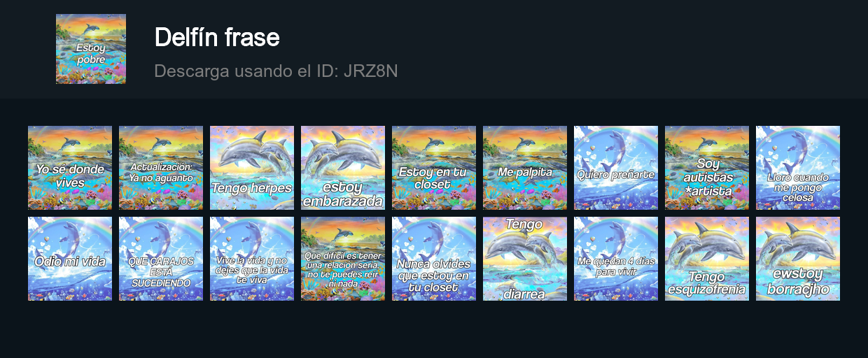Open the 'Estoy en tu closet' sticker

(x=434, y=168)
